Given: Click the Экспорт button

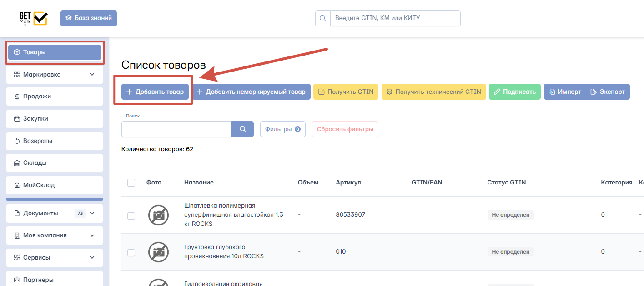Looking at the screenshot, I should 608,92.
